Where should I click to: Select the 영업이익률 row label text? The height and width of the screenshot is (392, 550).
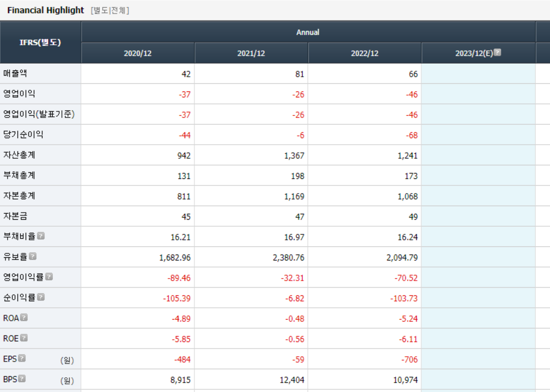pyautogui.click(x=23, y=277)
